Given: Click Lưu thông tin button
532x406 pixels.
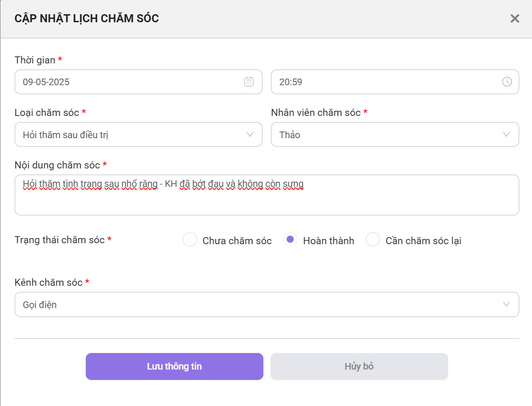Looking at the screenshot, I should [x=174, y=366].
